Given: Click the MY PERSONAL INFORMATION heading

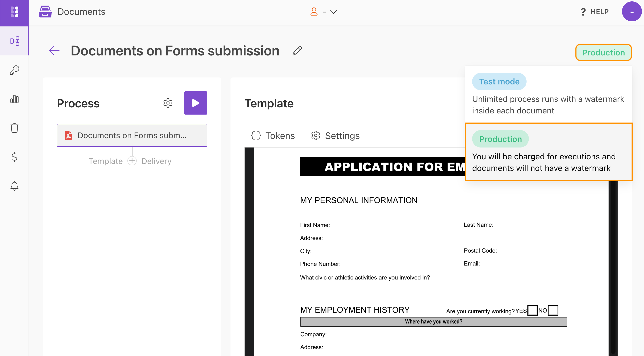Looking at the screenshot, I should point(359,200).
